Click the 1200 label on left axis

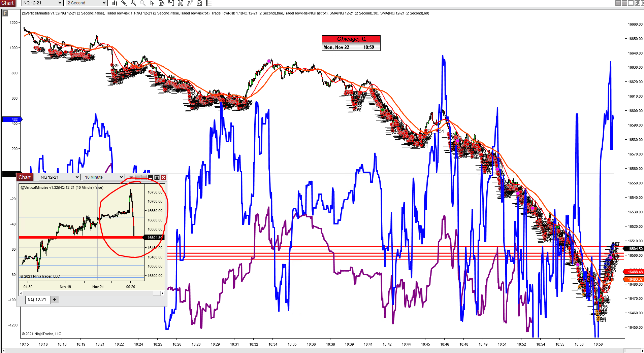coord(13,23)
